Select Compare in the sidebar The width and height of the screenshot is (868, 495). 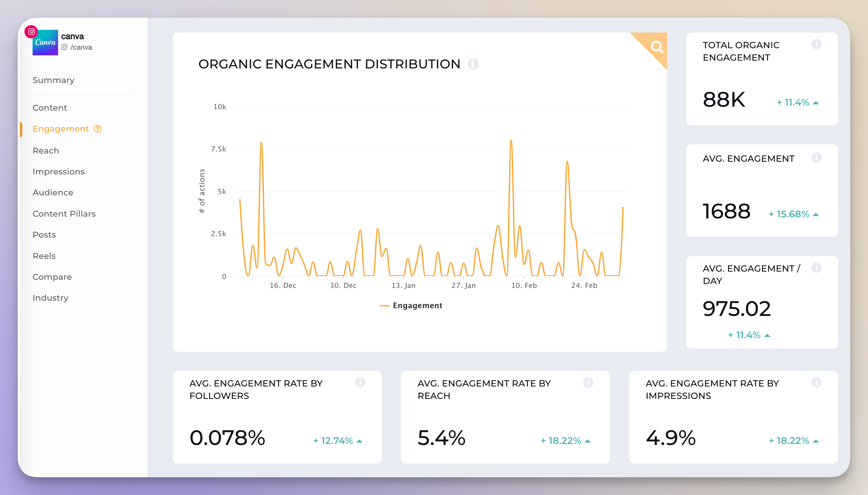(52, 277)
